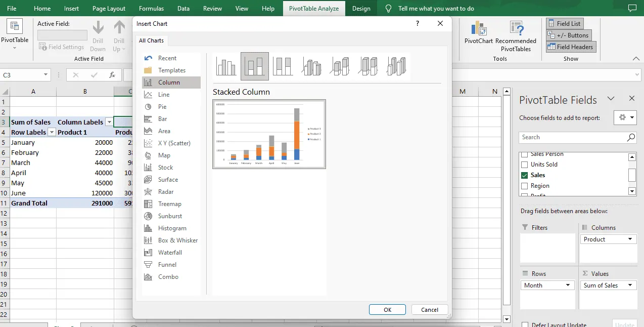The image size is (644, 327).
Task: Open the Formulas ribbon tab
Action: pos(151,9)
